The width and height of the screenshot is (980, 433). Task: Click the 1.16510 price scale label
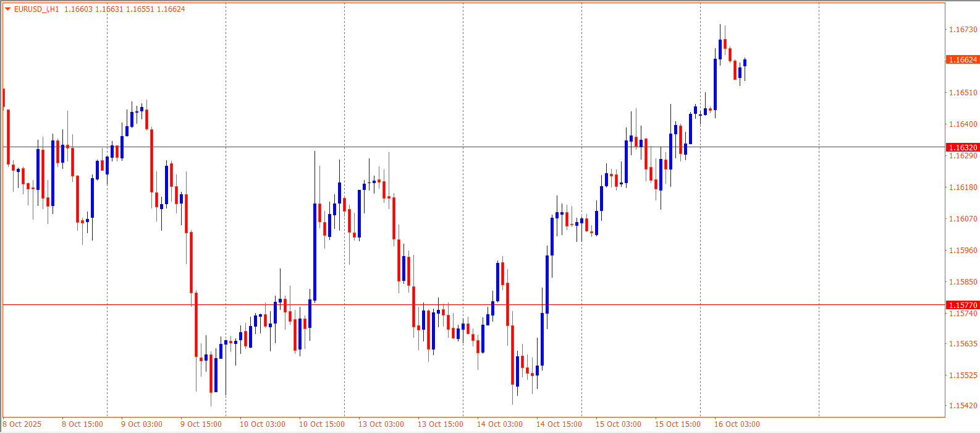point(963,93)
